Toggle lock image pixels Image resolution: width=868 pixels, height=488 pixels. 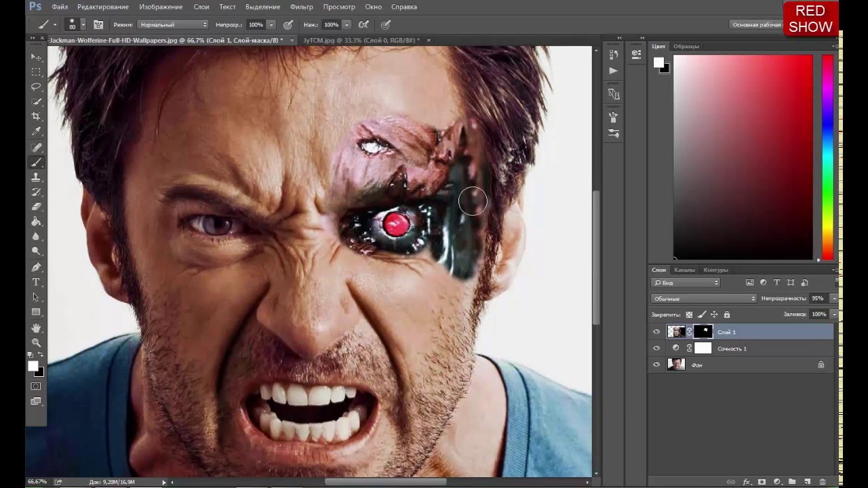point(702,314)
